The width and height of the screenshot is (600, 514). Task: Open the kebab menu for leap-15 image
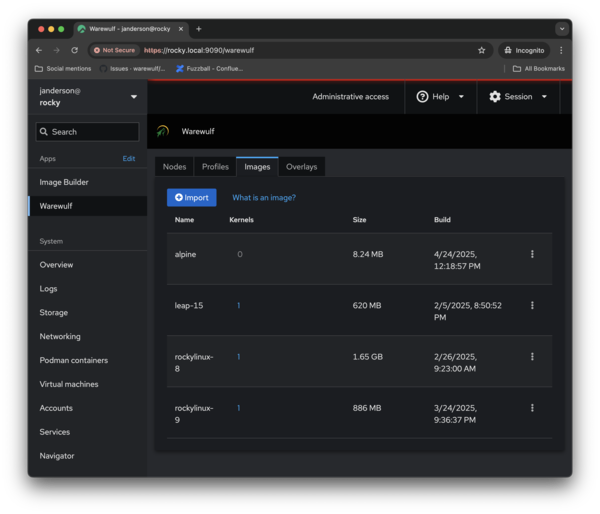click(x=532, y=305)
